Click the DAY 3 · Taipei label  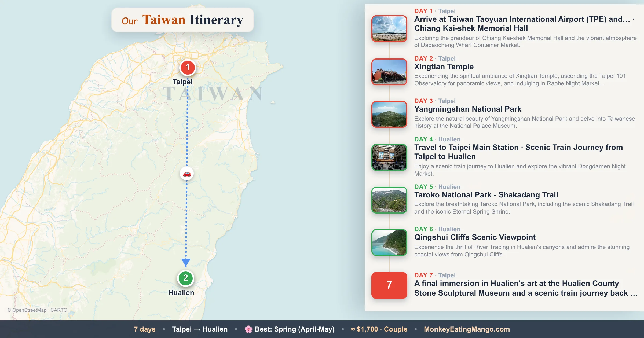pyautogui.click(x=435, y=101)
